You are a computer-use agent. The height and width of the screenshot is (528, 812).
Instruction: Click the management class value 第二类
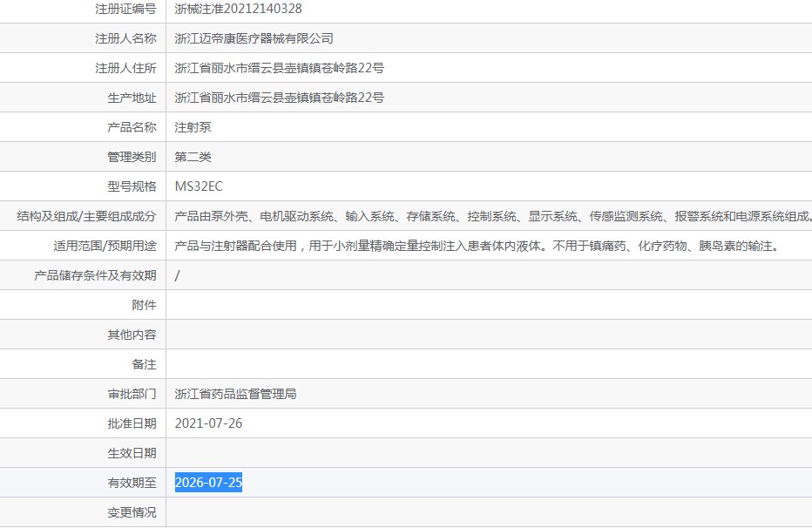(x=193, y=157)
